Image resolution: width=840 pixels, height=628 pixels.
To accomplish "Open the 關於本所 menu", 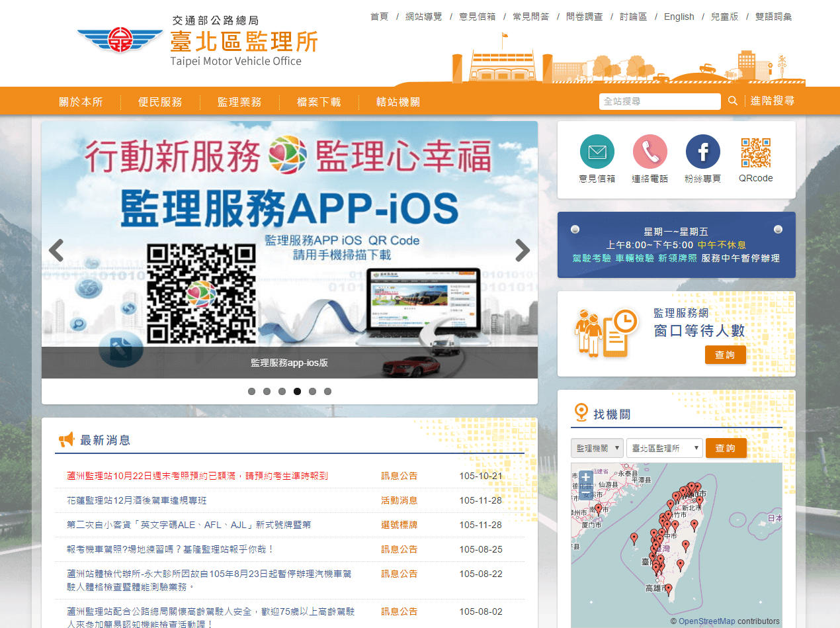I will 81,102.
